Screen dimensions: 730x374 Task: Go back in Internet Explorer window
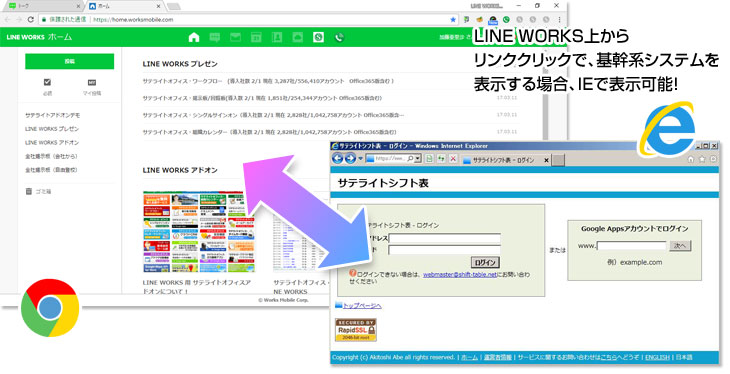coord(338,159)
